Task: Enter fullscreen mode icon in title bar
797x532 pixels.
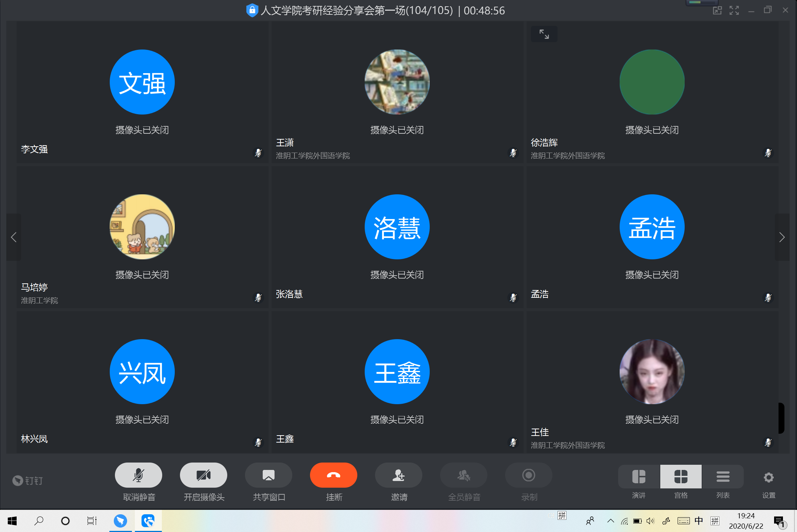Action: point(734,10)
